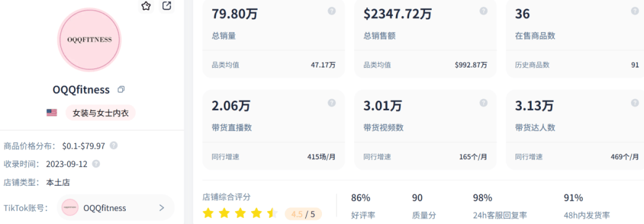The width and height of the screenshot is (644, 224).
Task: Click help icon beside 总销量
Action: tap(332, 11)
